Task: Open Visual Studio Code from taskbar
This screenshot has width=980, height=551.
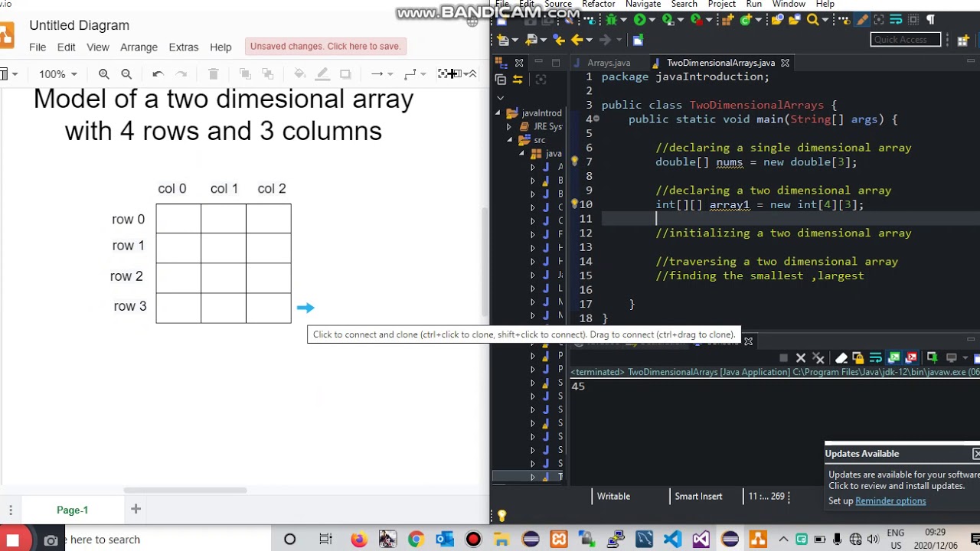Action: [672, 540]
